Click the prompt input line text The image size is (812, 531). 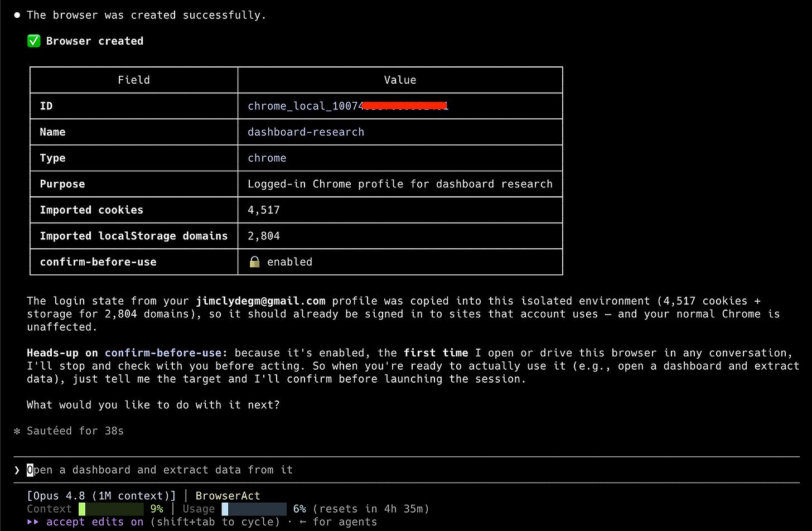[x=160, y=470]
